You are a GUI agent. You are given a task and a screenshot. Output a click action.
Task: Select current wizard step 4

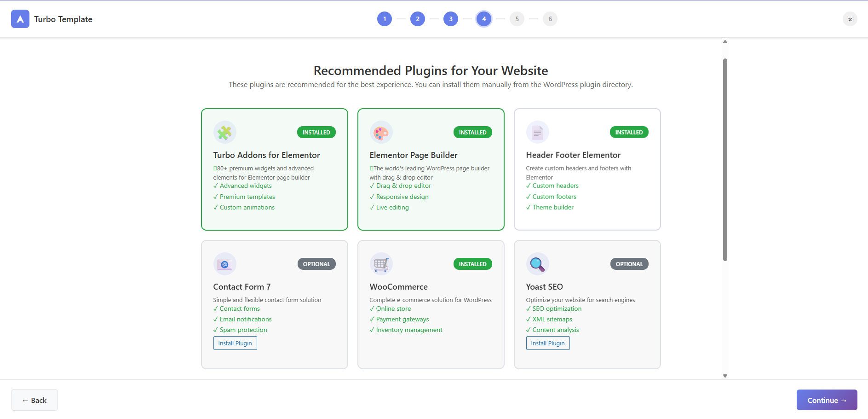point(484,19)
